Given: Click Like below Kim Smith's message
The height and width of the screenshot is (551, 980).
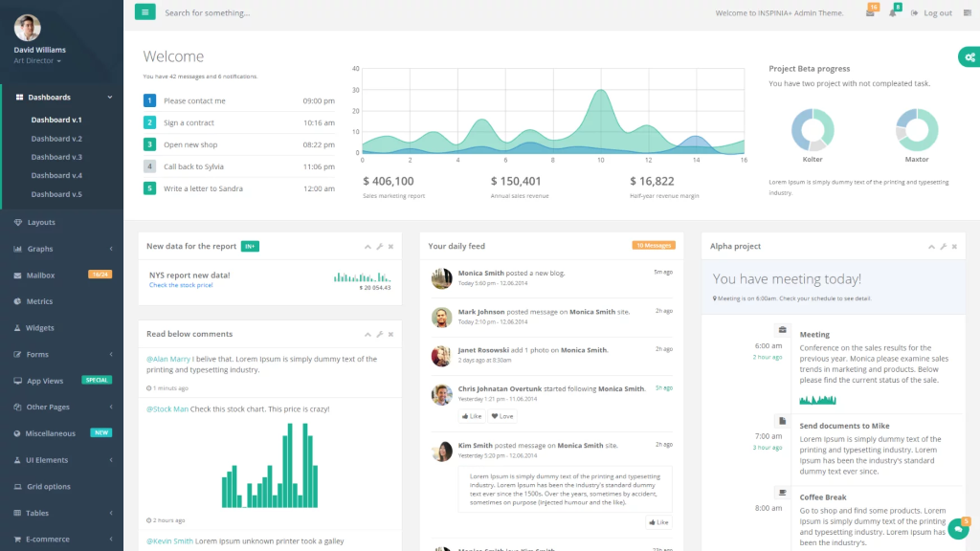Looking at the screenshot, I should pyautogui.click(x=658, y=522).
